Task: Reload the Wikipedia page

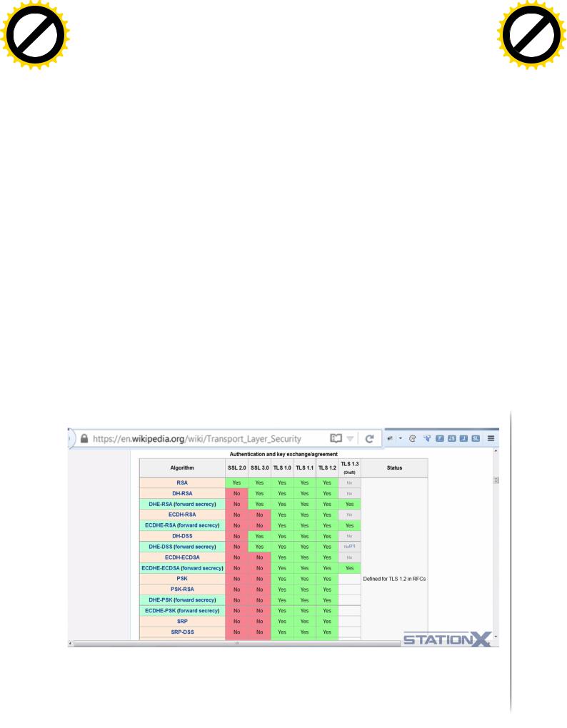Action: (369, 439)
